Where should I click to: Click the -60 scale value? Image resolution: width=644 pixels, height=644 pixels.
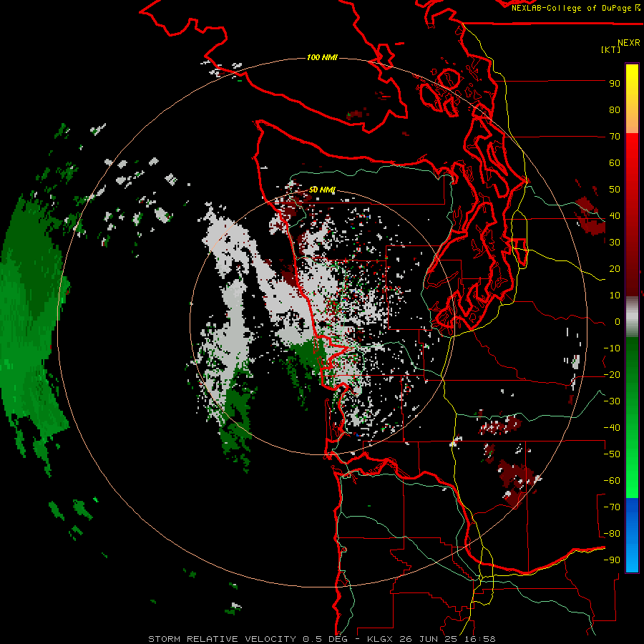(x=612, y=481)
